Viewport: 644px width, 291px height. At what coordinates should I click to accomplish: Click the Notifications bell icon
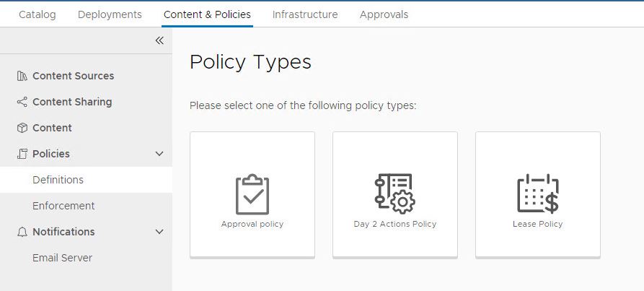tap(22, 232)
